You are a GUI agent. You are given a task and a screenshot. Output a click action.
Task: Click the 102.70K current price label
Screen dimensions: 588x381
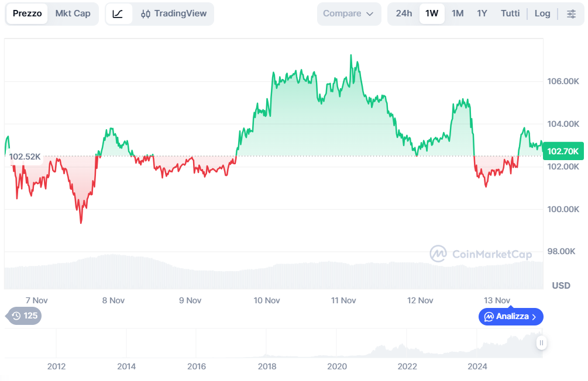[x=563, y=151]
